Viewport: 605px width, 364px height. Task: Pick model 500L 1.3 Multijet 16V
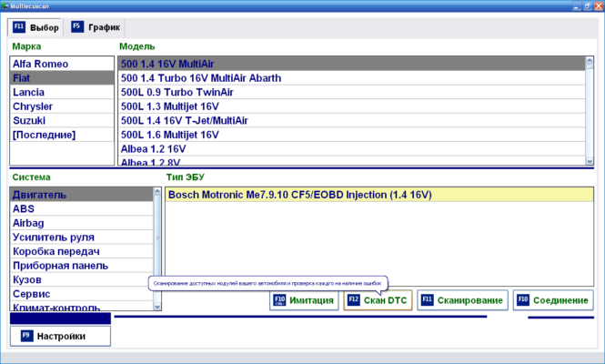[x=352, y=106]
